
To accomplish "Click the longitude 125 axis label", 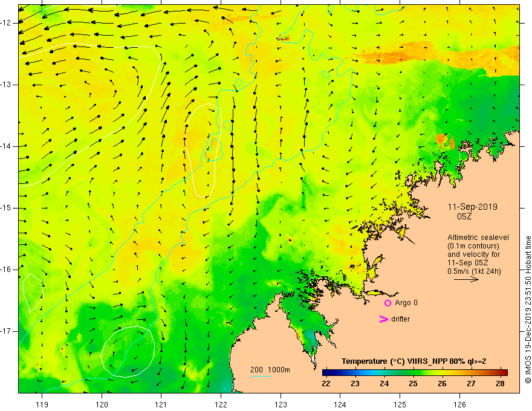I will tap(400, 404).
